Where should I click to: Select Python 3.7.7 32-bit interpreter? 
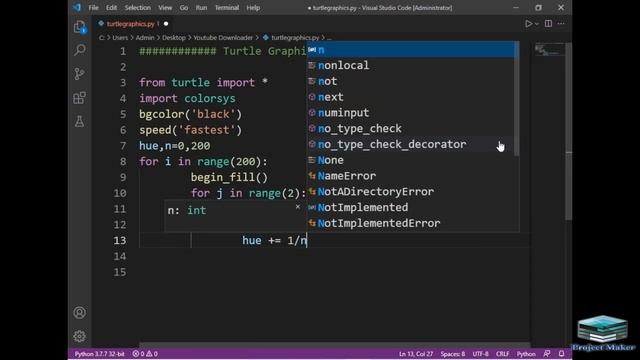pyautogui.click(x=99, y=354)
